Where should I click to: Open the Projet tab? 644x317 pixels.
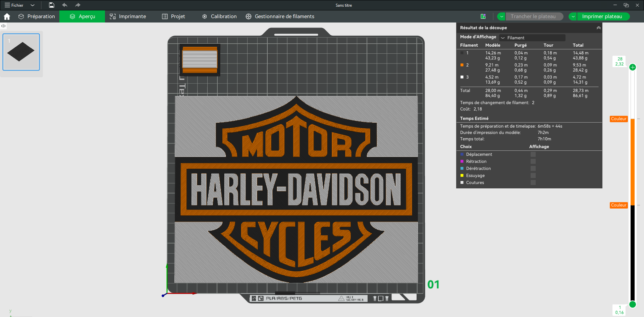click(173, 16)
